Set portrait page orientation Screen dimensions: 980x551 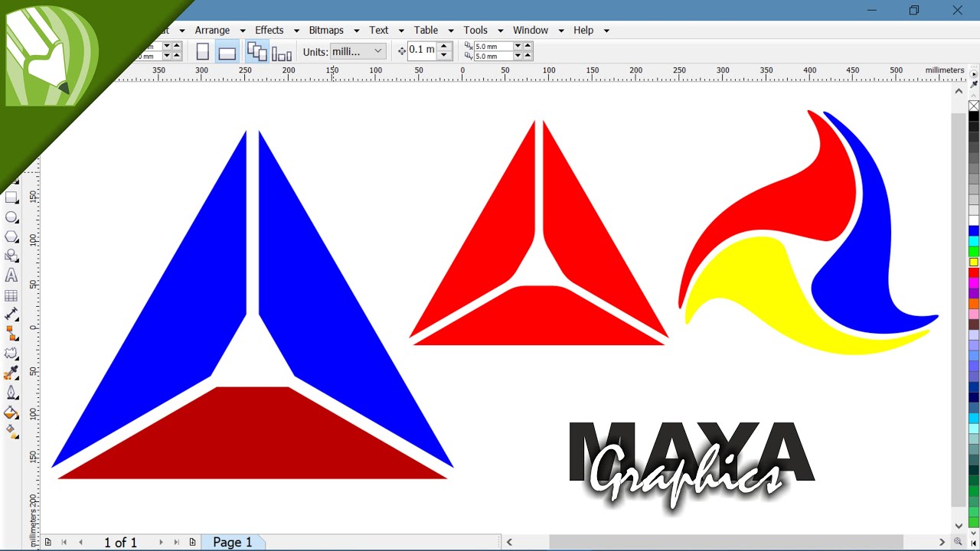[203, 52]
